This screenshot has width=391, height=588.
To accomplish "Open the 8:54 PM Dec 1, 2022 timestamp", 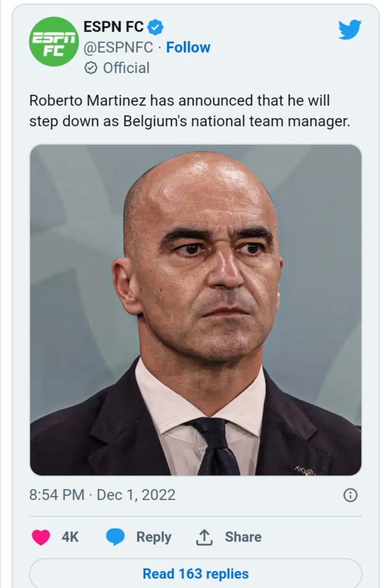I will pos(102,495).
